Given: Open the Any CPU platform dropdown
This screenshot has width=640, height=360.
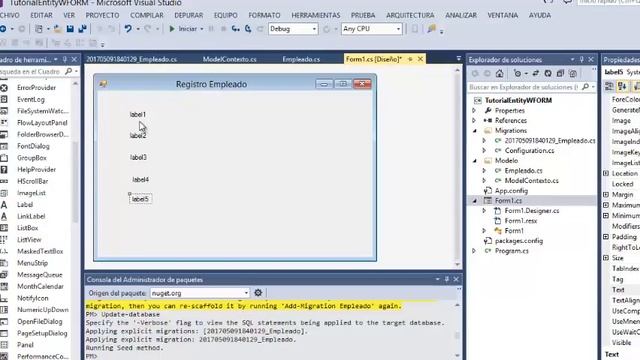Looking at the screenshot, I should click(x=398, y=29).
